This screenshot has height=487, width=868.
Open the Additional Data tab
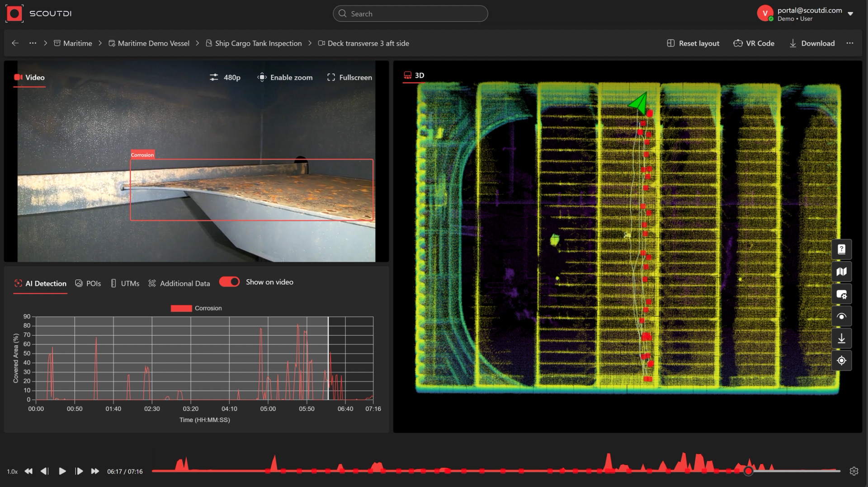[179, 283]
